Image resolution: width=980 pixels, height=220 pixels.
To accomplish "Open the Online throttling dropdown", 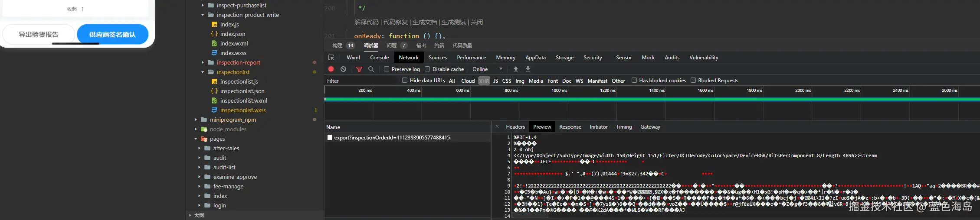I will click(x=487, y=69).
